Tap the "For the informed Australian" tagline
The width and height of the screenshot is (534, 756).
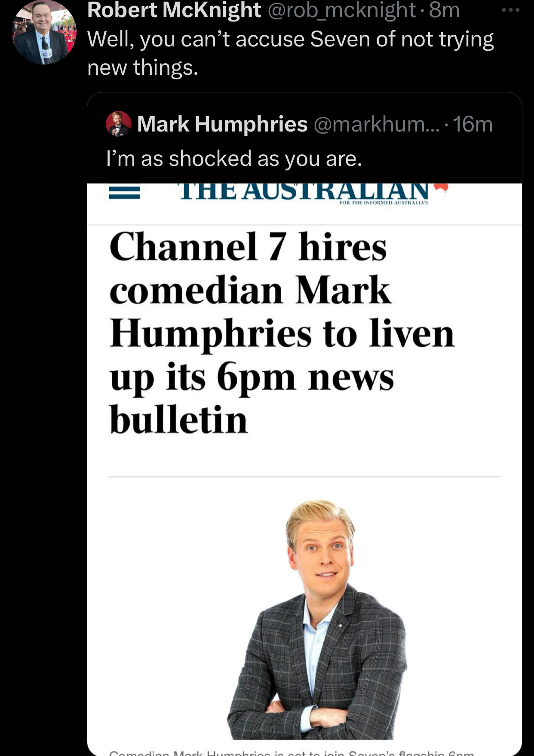click(384, 202)
